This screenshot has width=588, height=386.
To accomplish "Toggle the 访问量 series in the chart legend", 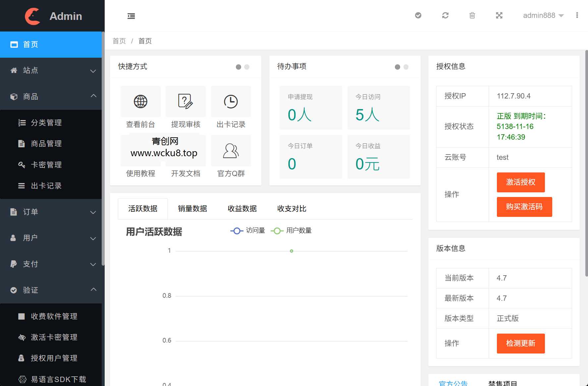I will [247, 230].
